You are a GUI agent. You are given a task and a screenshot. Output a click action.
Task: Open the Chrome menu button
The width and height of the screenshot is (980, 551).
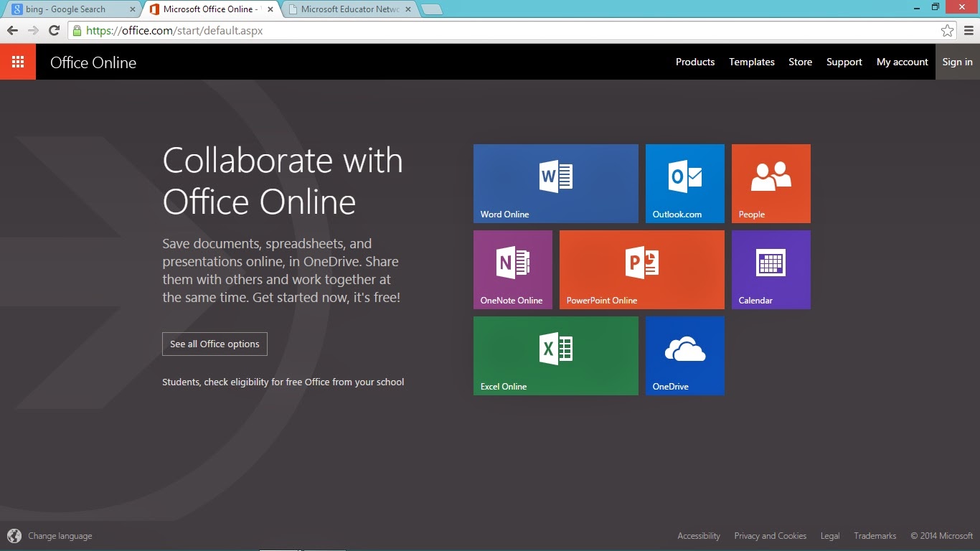pos(967,31)
